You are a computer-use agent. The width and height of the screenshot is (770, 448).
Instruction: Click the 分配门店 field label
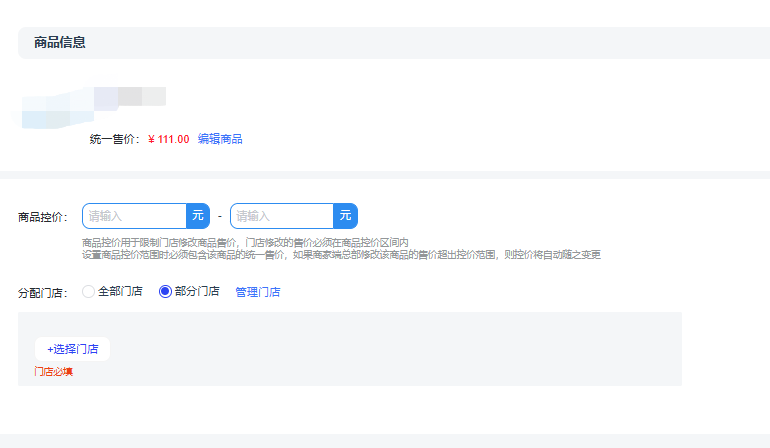42,293
